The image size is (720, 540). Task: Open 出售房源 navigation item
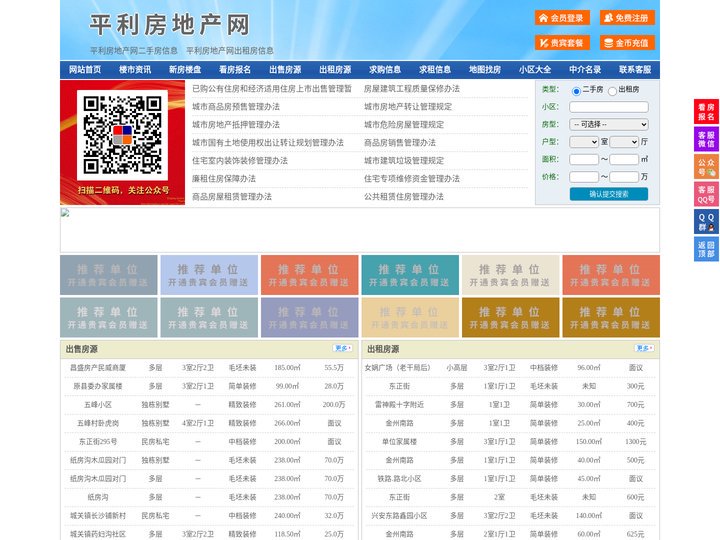(x=285, y=70)
